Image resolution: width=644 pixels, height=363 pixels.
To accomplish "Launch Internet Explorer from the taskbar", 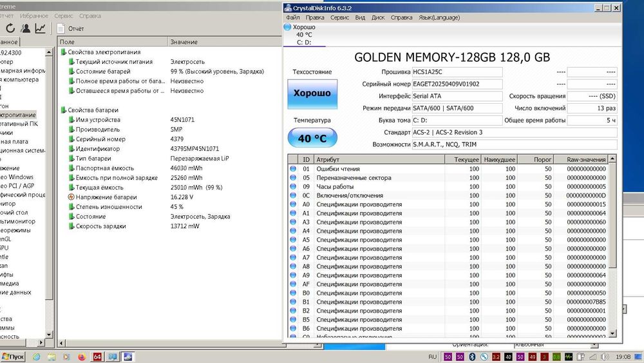I will click(x=37, y=357).
